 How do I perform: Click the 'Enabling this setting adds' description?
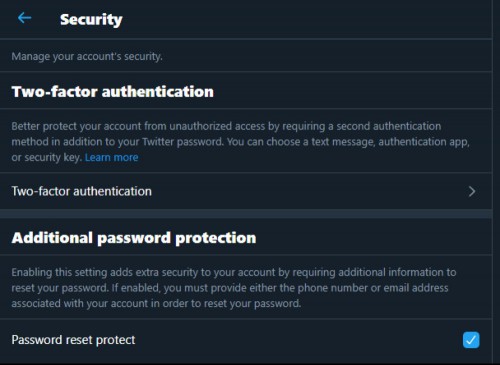click(234, 288)
